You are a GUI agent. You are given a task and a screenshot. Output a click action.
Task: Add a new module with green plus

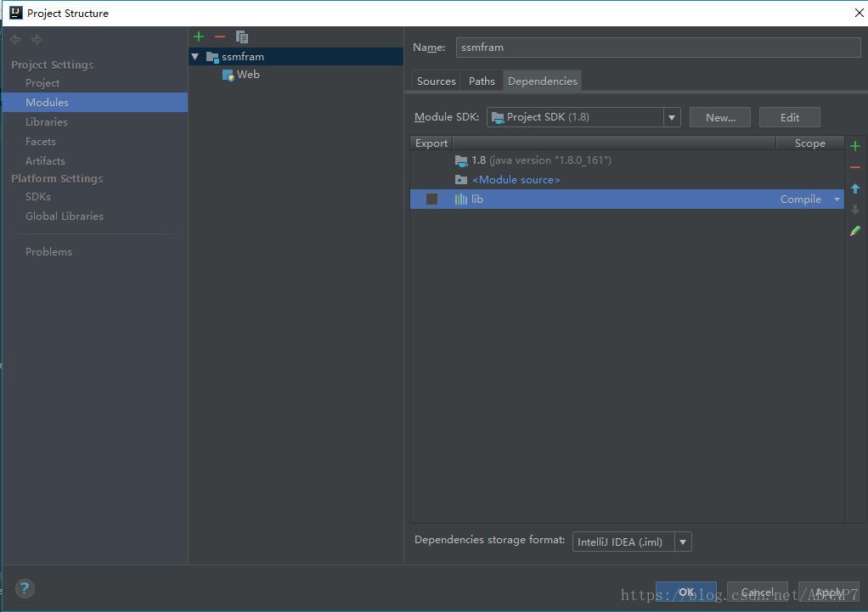[199, 37]
